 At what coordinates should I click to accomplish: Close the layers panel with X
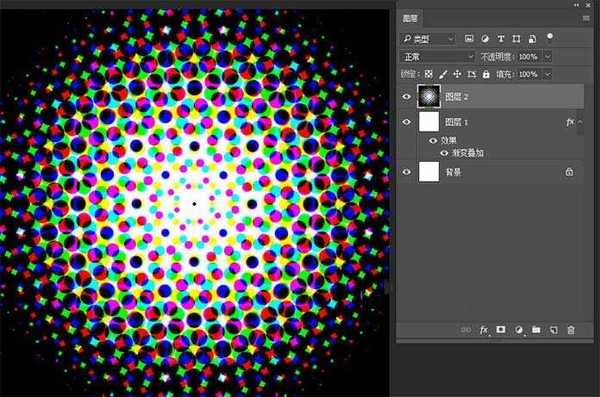[x=588, y=5]
